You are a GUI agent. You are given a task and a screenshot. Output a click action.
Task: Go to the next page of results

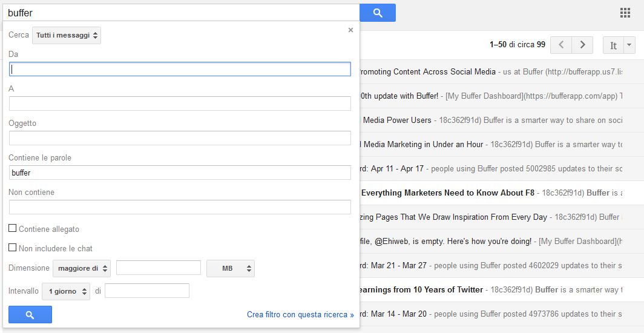tap(582, 45)
